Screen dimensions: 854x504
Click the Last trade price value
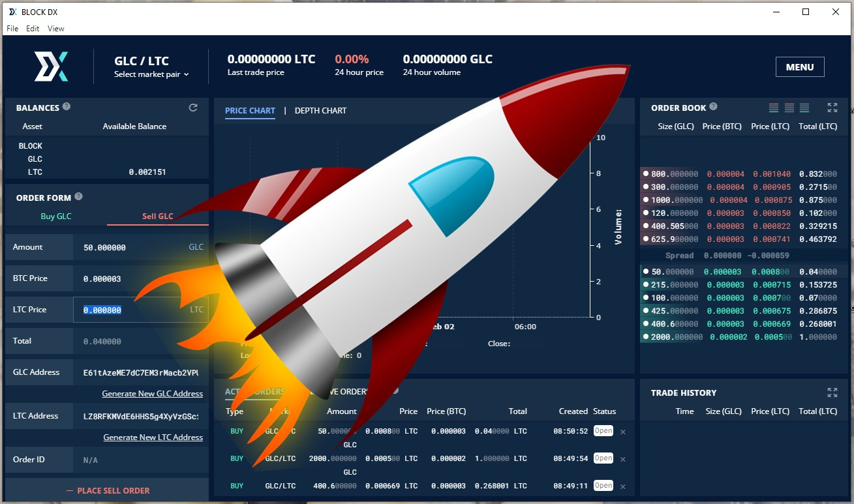pos(271,59)
